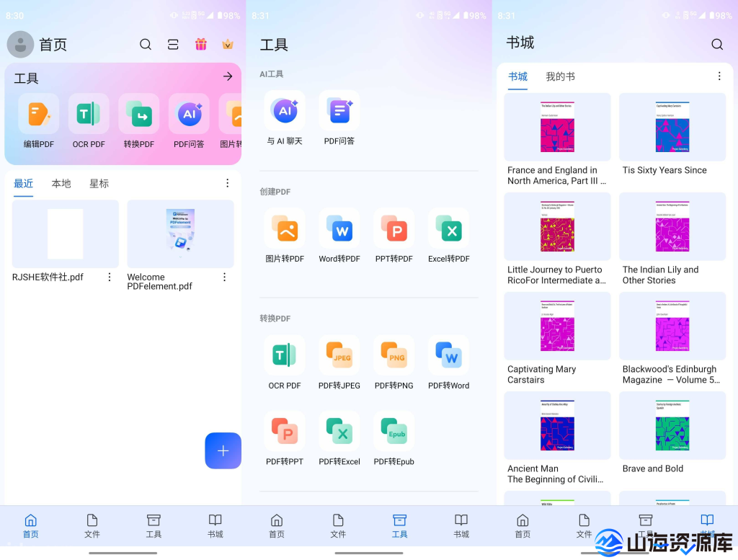This screenshot has width=738, height=560.
Task: Tap the crown VIP icon
Action: [228, 44]
